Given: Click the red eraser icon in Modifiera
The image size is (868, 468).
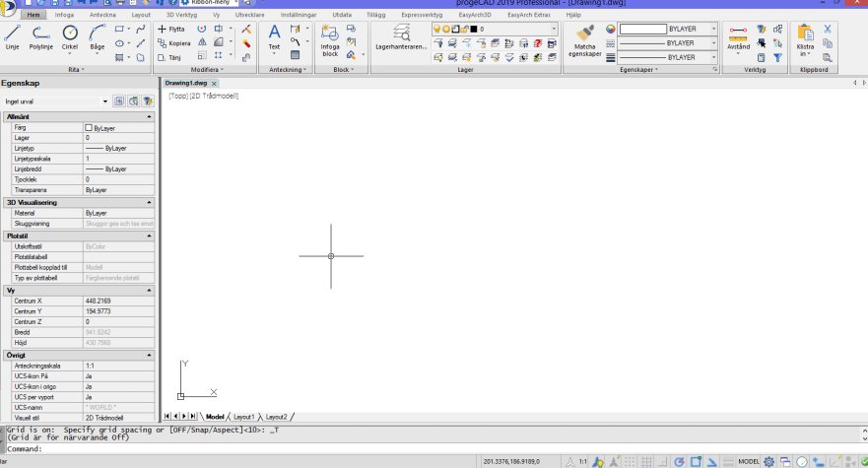Looking at the screenshot, I should [246, 43].
